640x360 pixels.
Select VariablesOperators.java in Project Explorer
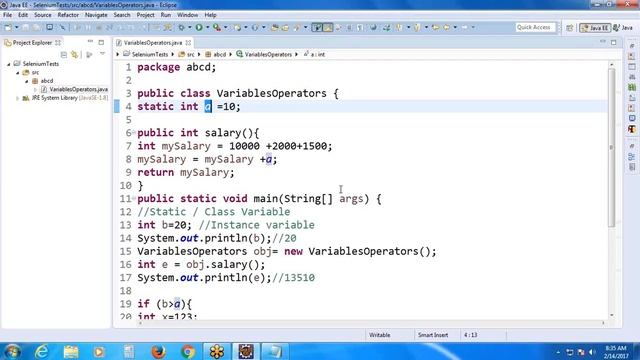click(78, 89)
